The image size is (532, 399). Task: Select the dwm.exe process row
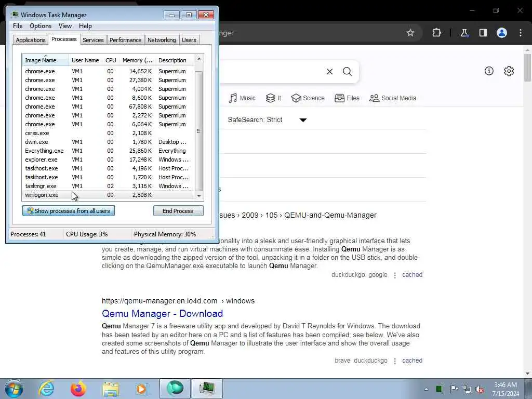108,142
